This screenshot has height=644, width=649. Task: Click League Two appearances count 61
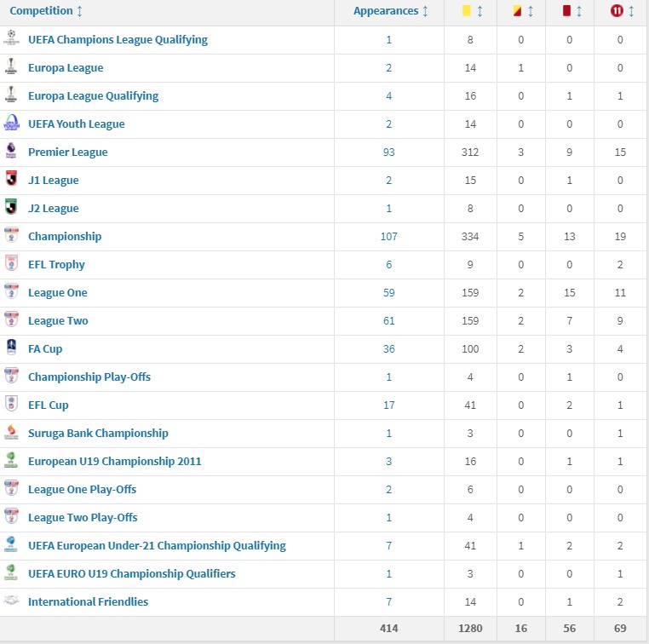(x=388, y=321)
